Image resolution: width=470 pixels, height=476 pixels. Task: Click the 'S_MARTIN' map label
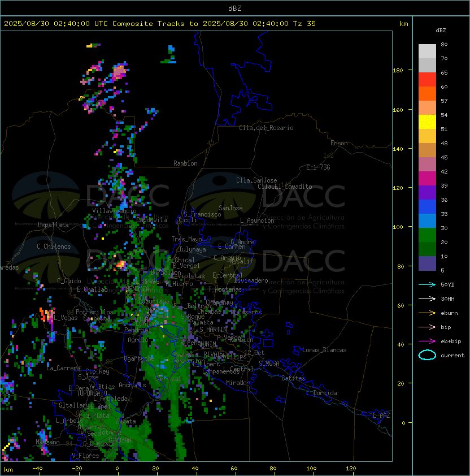pos(213,330)
